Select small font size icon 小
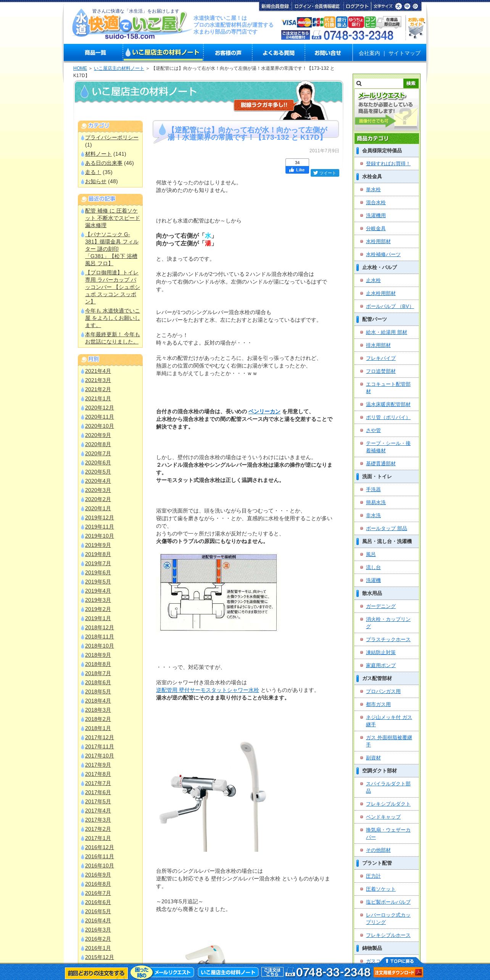 point(416,6)
